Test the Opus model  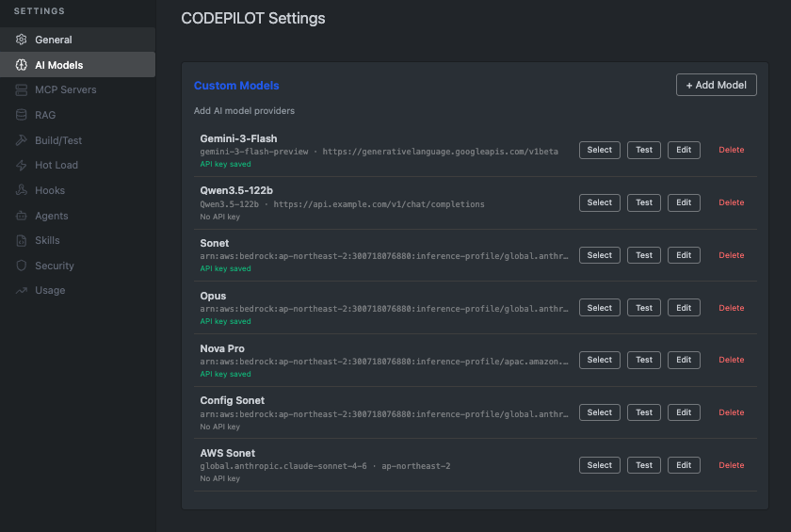click(644, 308)
